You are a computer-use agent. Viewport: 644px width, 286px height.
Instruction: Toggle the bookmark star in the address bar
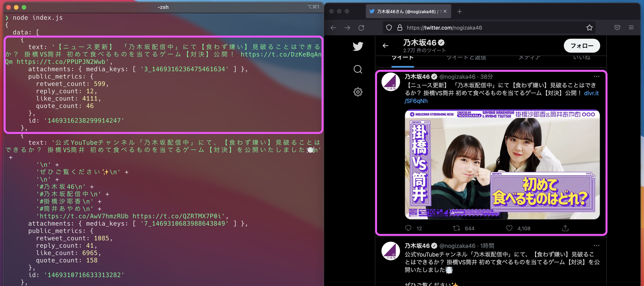coord(589,27)
